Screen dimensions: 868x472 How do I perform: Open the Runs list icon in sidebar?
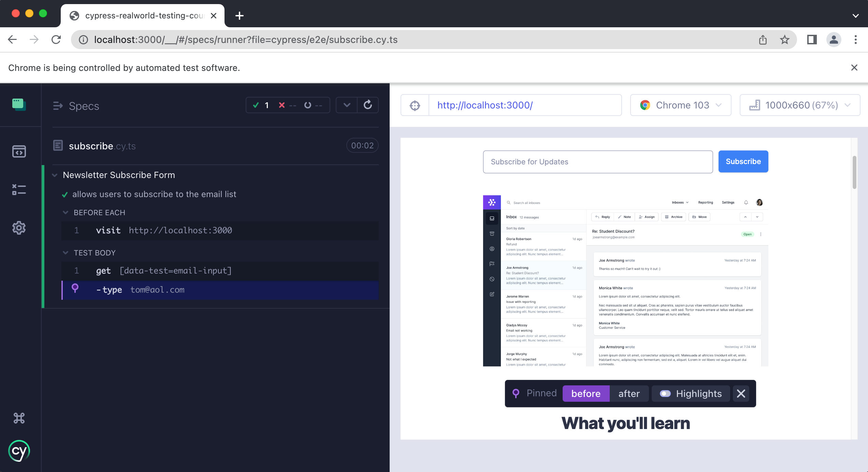(19, 190)
